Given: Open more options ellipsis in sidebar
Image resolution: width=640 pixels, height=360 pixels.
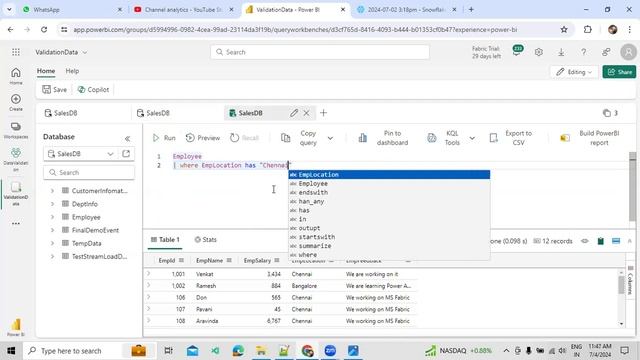Looking at the screenshot, I should click(16, 223).
